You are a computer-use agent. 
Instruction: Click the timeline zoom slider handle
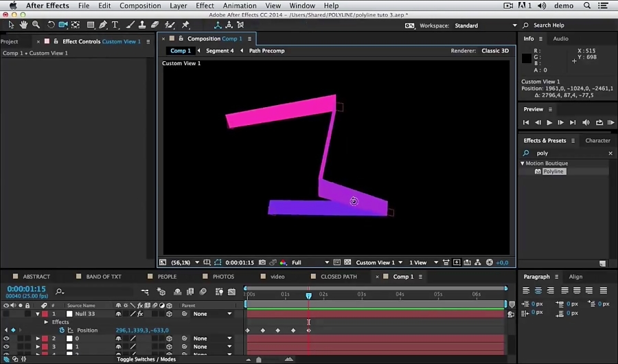[259, 360]
